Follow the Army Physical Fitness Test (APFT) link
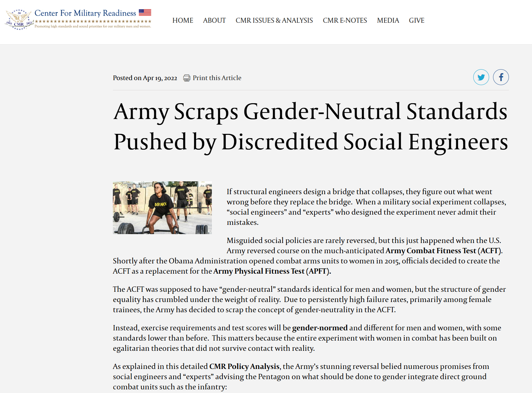The height and width of the screenshot is (393, 532). click(x=272, y=271)
